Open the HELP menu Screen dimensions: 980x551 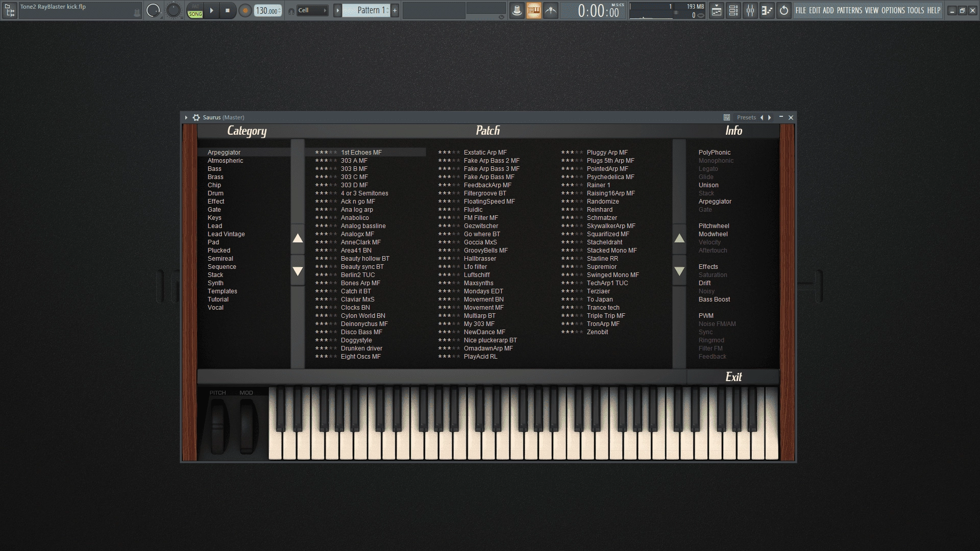tap(934, 10)
